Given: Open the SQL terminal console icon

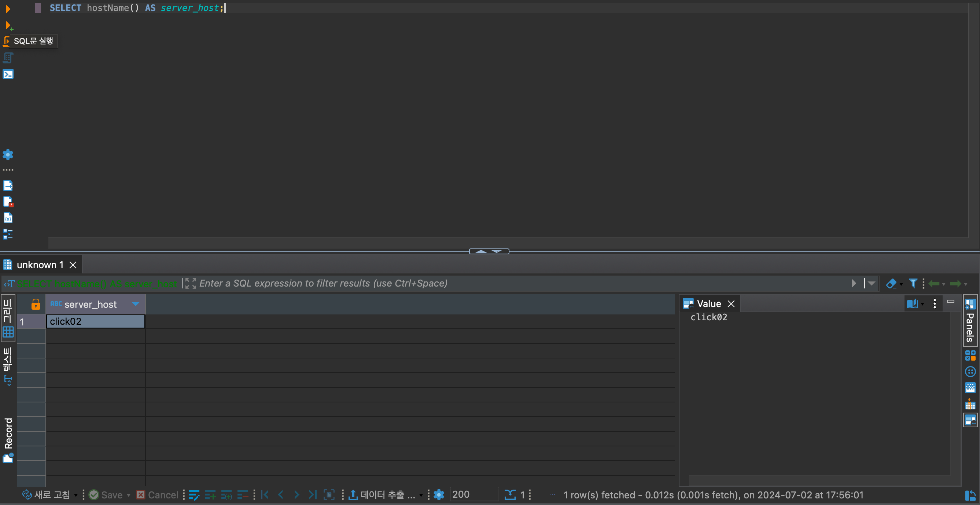Looking at the screenshot, I should coord(8,74).
